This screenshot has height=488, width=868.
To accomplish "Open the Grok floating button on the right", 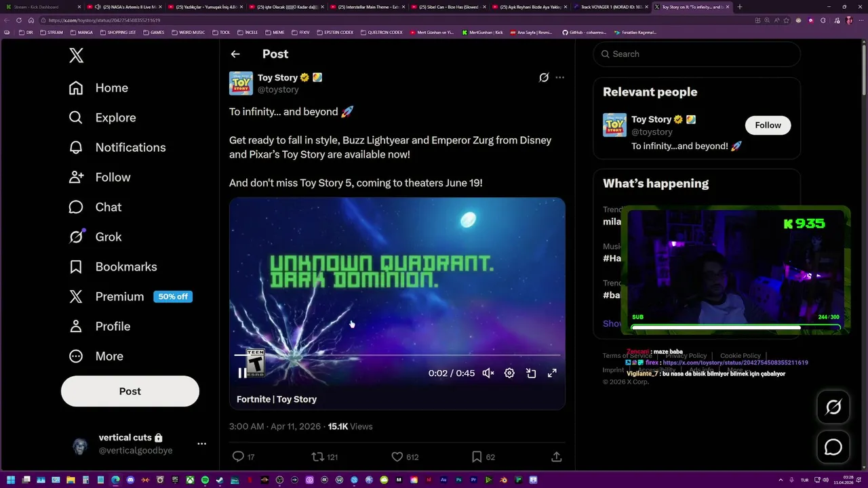I will pos(833,407).
